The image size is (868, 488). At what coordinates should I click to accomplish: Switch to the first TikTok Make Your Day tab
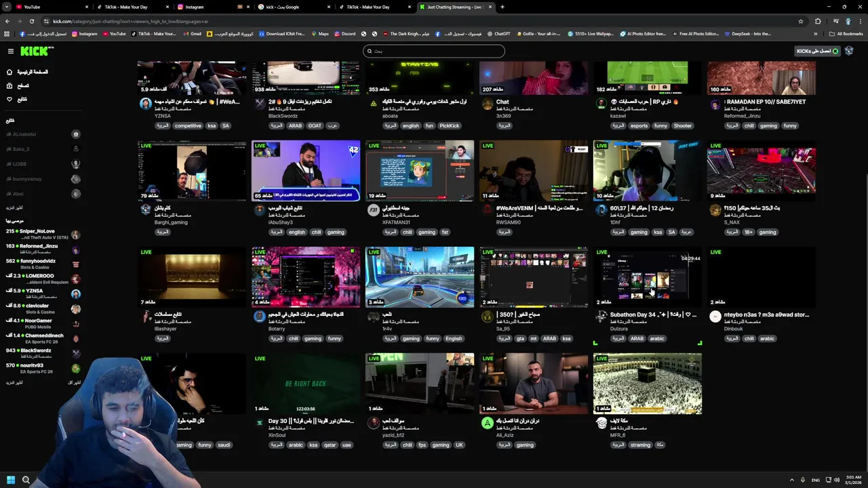click(132, 7)
